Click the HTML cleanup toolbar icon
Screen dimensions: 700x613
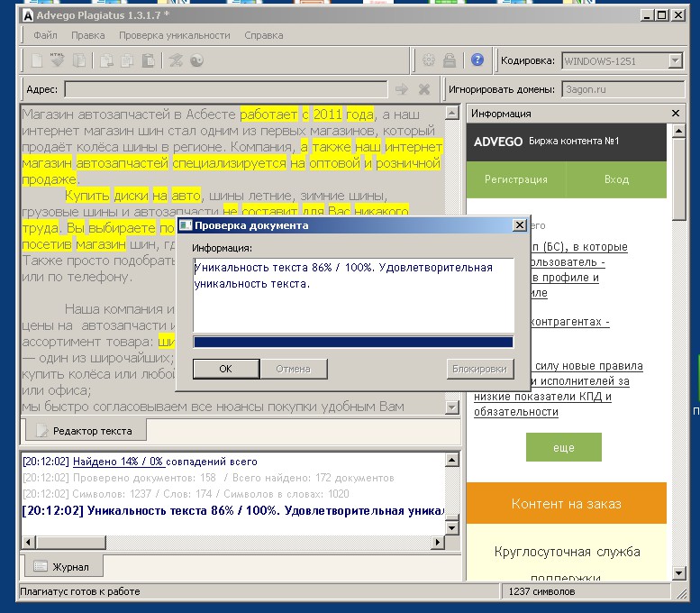(x=57, y=60)
